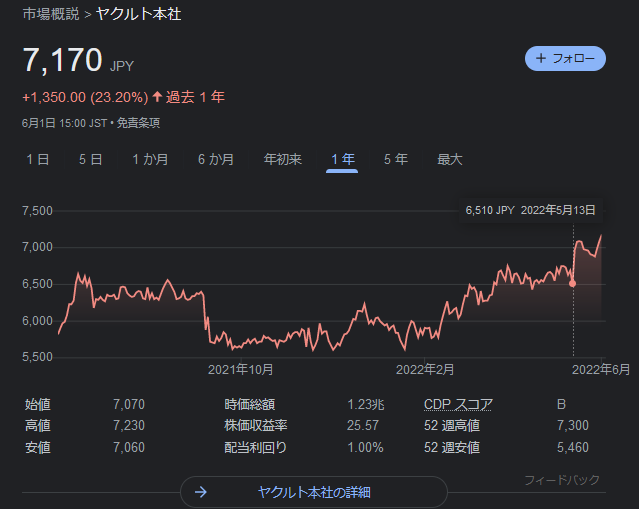Screen dimensions: 639x509
Task: Click the 52 週安値 value 5,460
Action: pyautogui.click(x=573, y=447)
